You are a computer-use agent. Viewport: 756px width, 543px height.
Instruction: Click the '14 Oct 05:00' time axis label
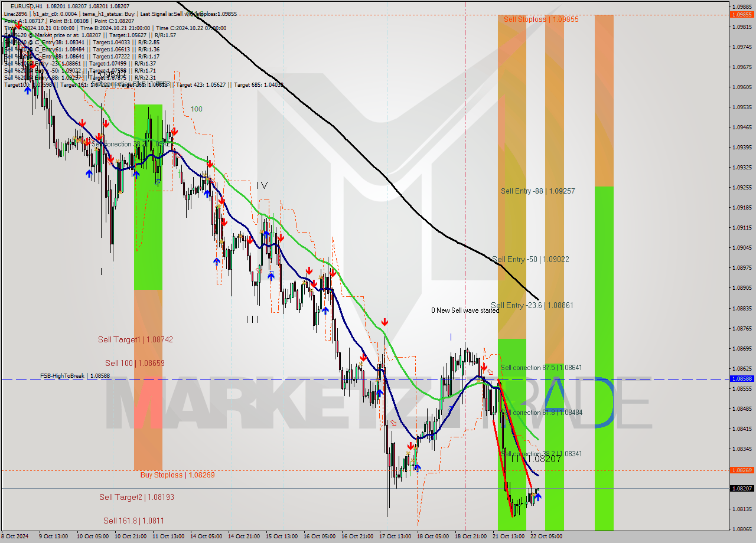pos(207,537)
